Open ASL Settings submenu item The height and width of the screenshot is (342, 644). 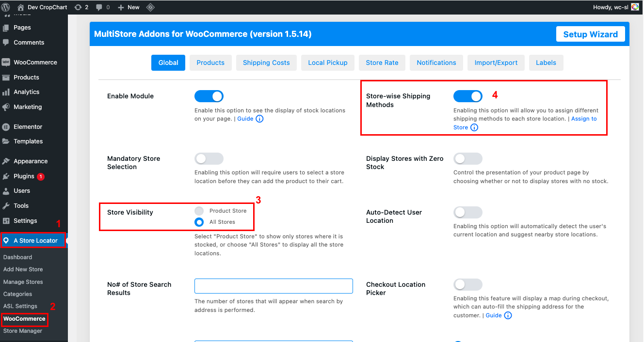pyautogui.click(x=20, y=306)
